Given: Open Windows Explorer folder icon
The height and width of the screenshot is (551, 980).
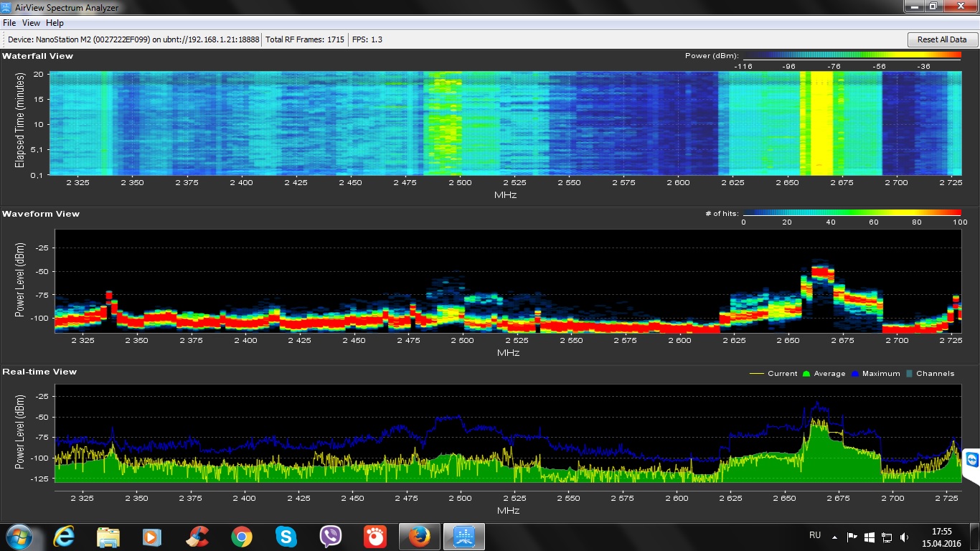Looking at the screenshot, I should click(108, 537).
